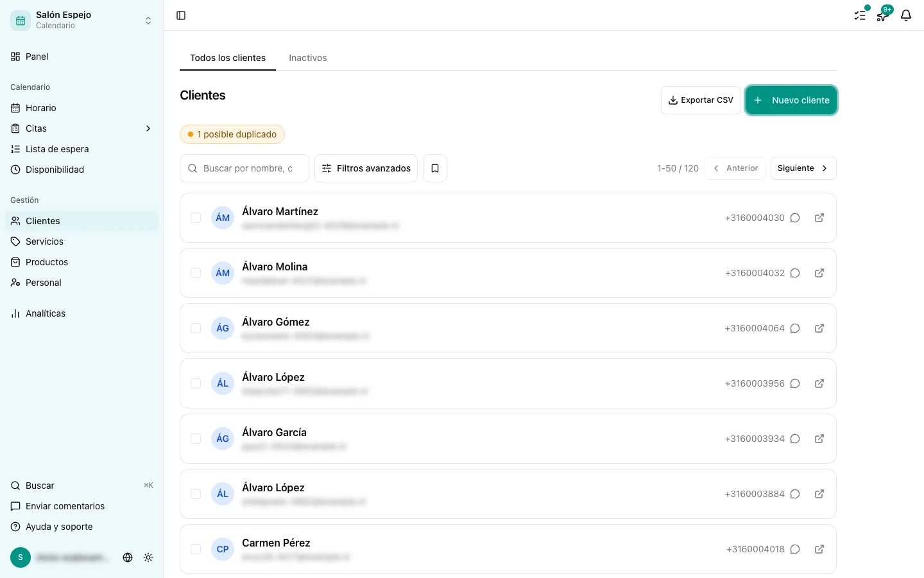Screen dimensions: 924x578
Task: Open Álvaro Molina external link icon
Action: pos(819,273)
